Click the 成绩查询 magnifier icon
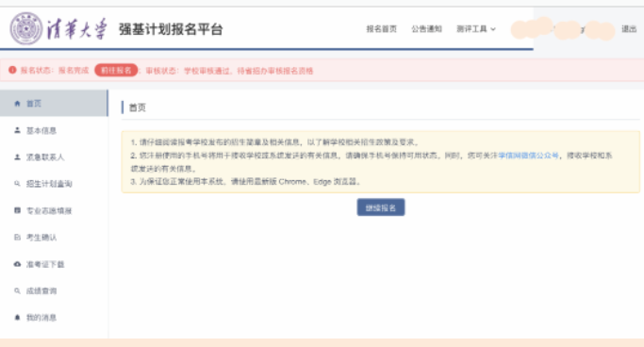This screenshot has height=347, width=644. pyautogui.click(x=17, y=290)
